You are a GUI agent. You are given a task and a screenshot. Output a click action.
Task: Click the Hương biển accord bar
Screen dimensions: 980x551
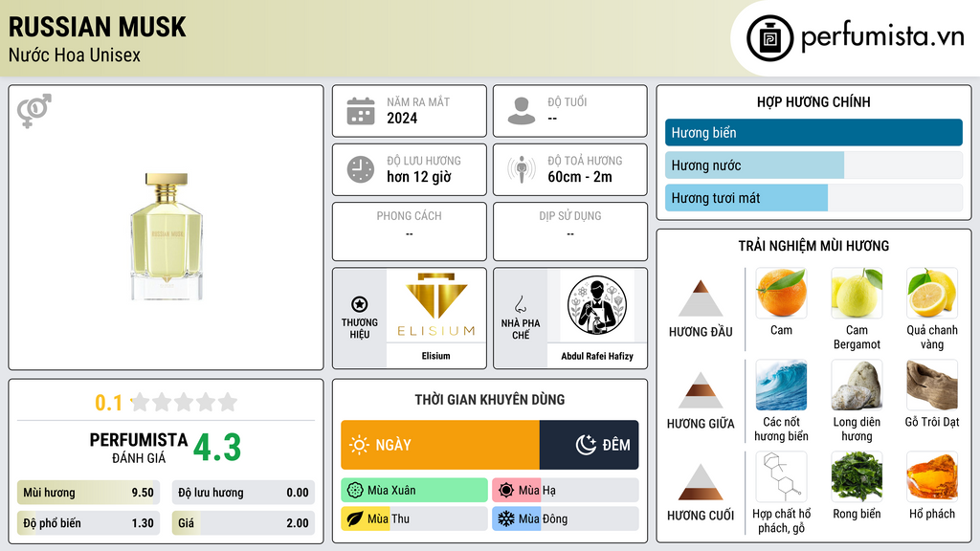pyautogui.click(x=813, y=132)
